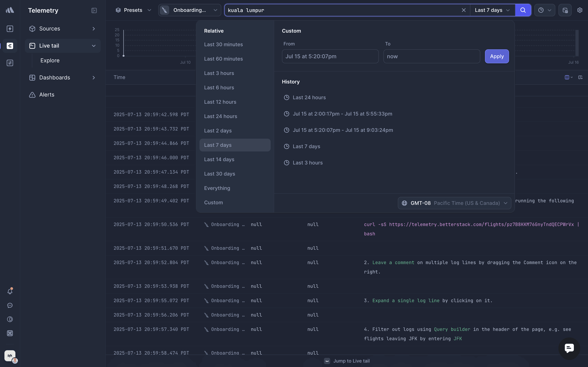This screenshot has width=588, height=367.
Task: Click the add column icon
Action: click(580, 77)
